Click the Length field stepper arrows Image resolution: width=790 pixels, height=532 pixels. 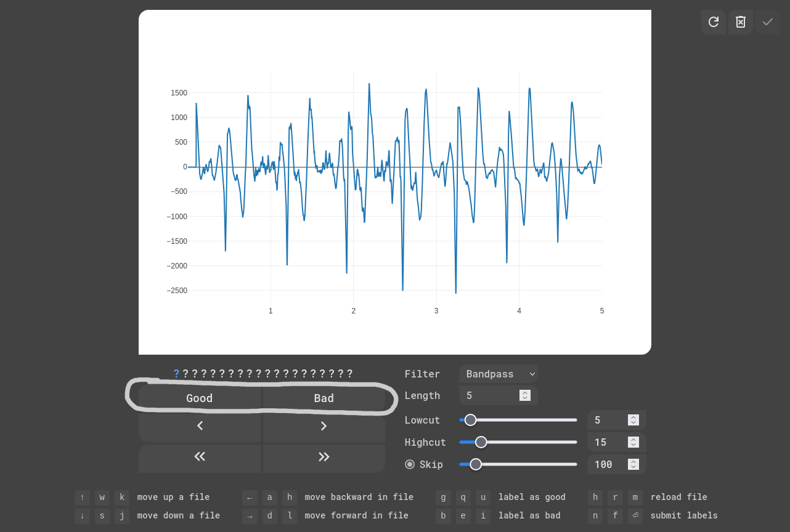525,395
